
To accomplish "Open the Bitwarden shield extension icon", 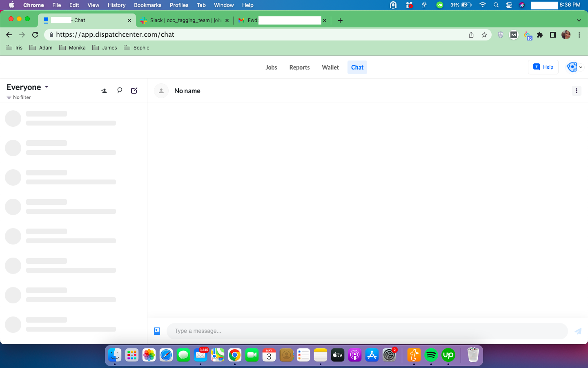I will point(501,35).
